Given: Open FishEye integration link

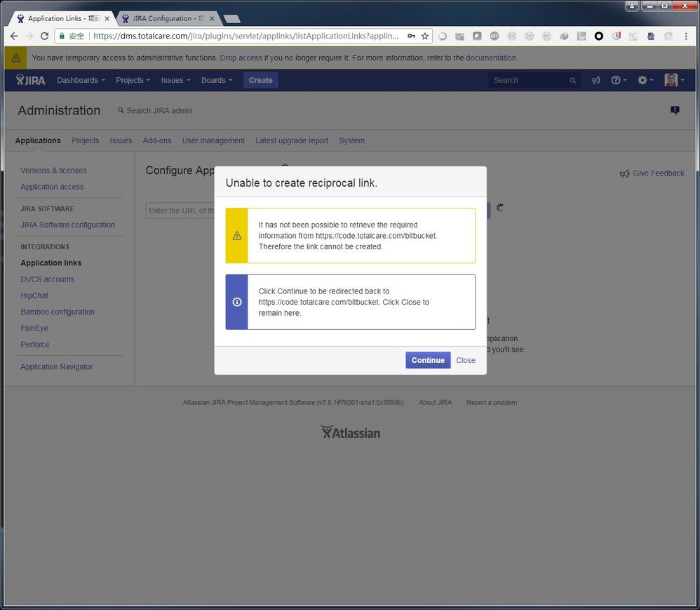Looking at the screenshot, I should point(34,328).
